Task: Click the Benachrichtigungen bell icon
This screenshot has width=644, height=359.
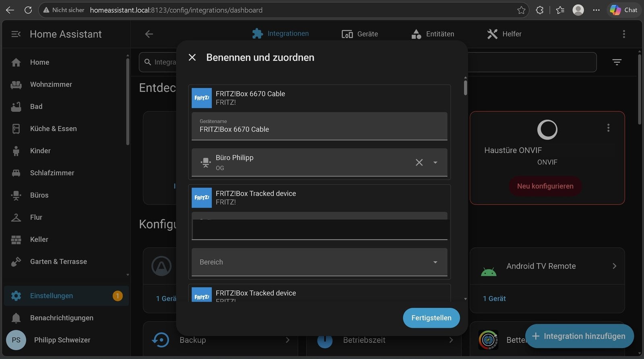Action: pyautogui.click(x=16, y=318)
